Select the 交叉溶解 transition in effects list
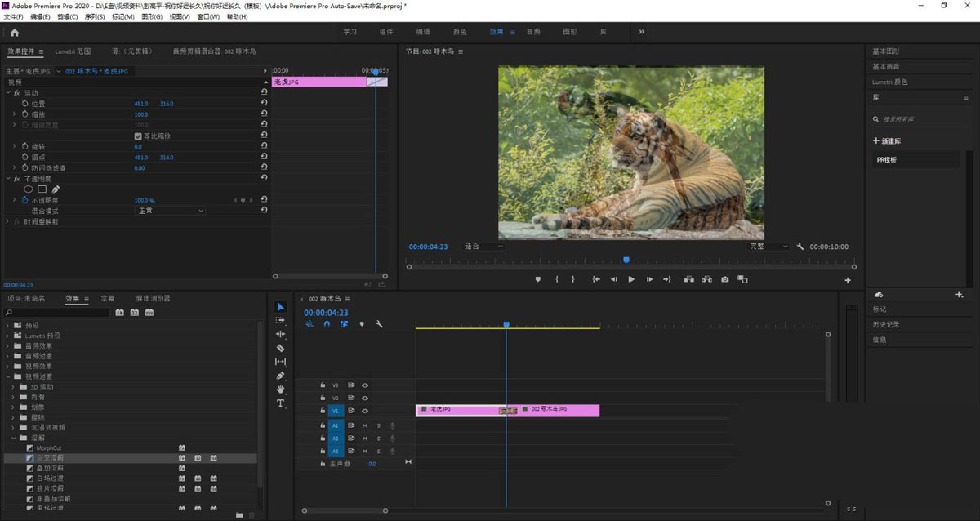 point(49,458)
